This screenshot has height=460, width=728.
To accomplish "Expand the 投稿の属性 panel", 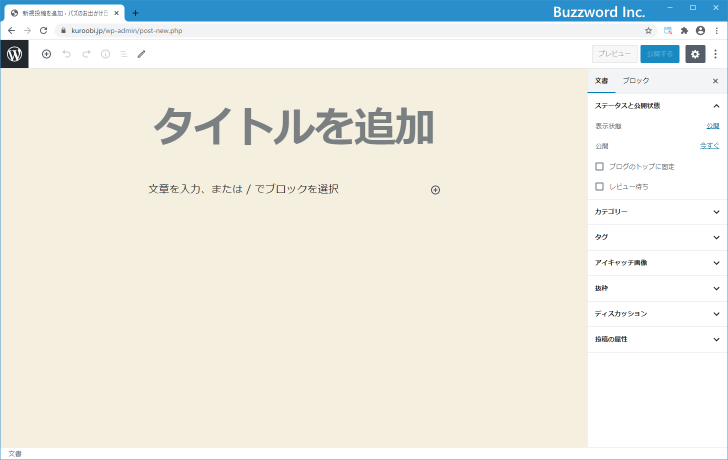I will [657, 340].
